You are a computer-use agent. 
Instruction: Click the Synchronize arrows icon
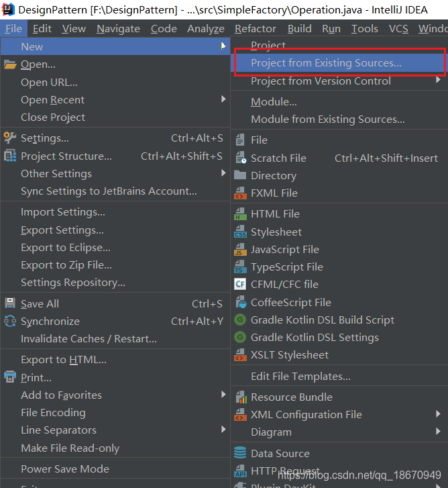10,321
